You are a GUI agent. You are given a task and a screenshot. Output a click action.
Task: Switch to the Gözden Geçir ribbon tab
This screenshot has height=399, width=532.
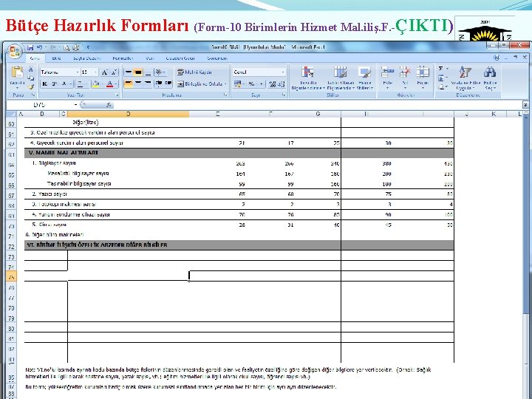180,58
